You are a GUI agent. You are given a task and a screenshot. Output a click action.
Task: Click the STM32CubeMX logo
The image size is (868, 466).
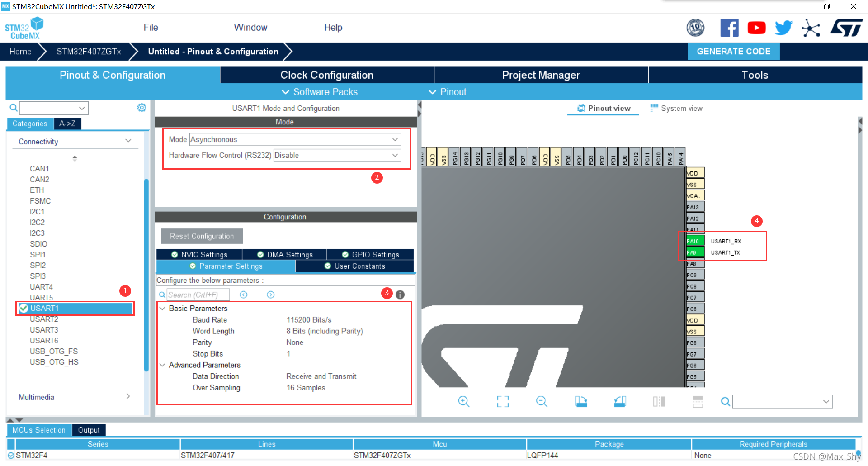(x=24, y=29)
